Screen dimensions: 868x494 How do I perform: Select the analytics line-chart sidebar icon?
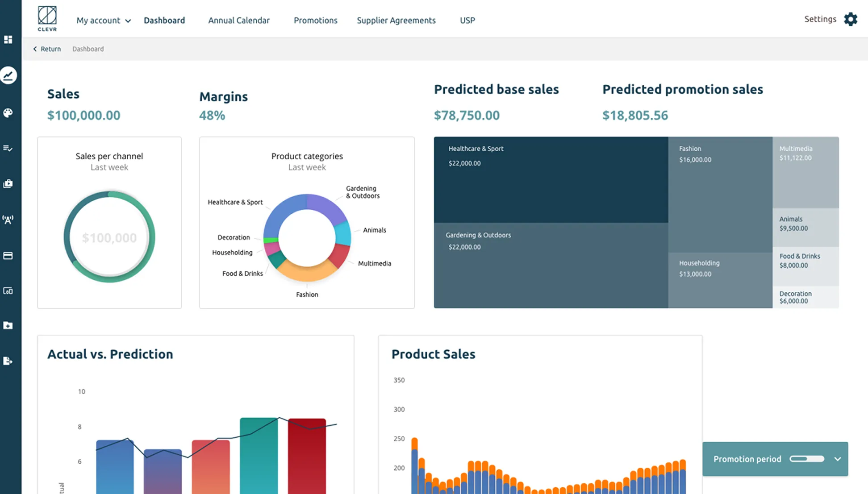tap(8, 75)
